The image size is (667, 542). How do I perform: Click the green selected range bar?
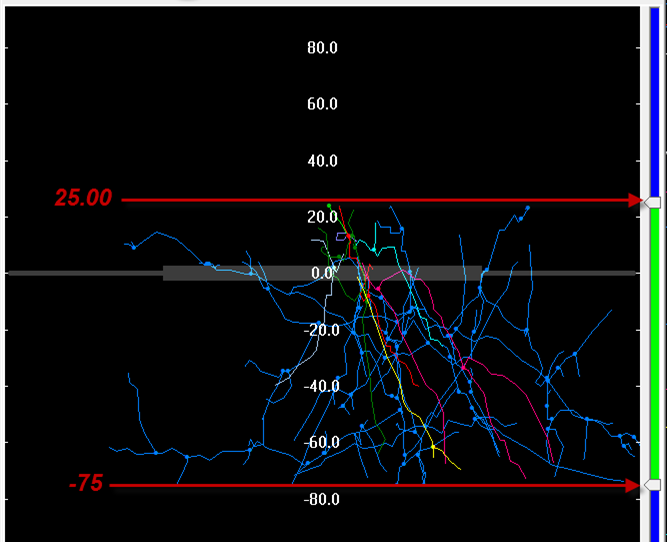coord(655,340)
